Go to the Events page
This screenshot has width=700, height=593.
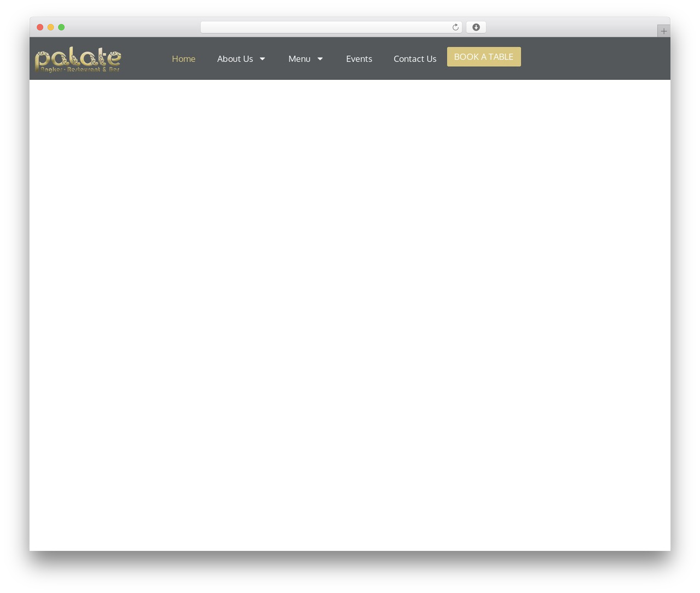coord(359,59)
